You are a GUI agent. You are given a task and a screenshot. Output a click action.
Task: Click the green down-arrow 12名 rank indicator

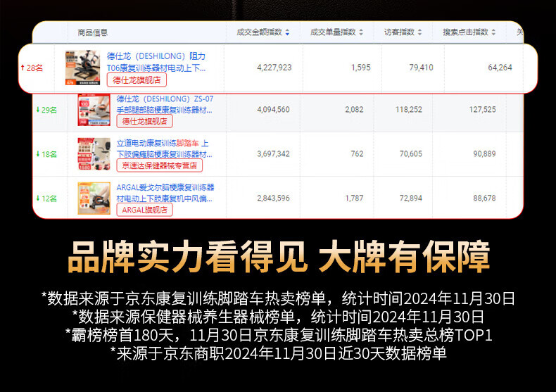pyautogui.click(x=46, y=198)
